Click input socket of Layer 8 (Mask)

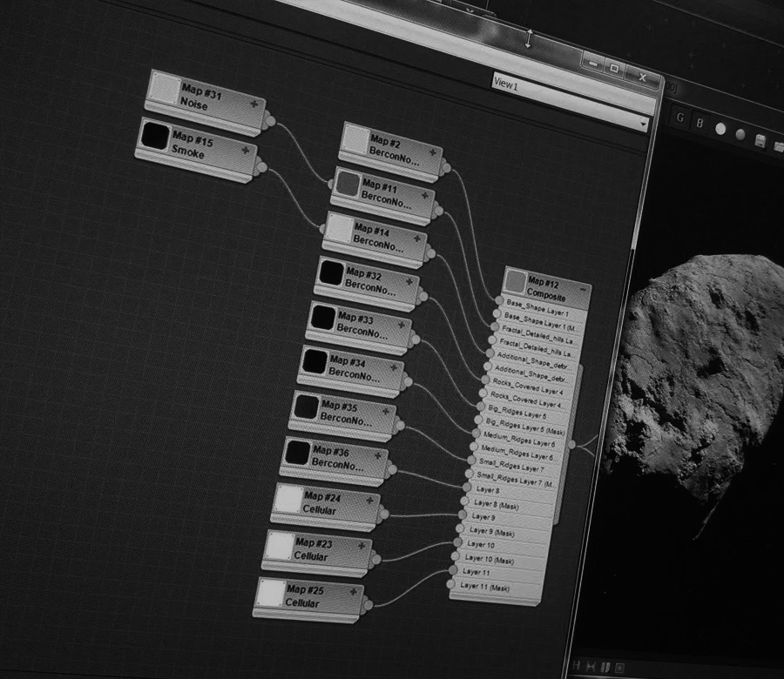[x=464, y=501]
